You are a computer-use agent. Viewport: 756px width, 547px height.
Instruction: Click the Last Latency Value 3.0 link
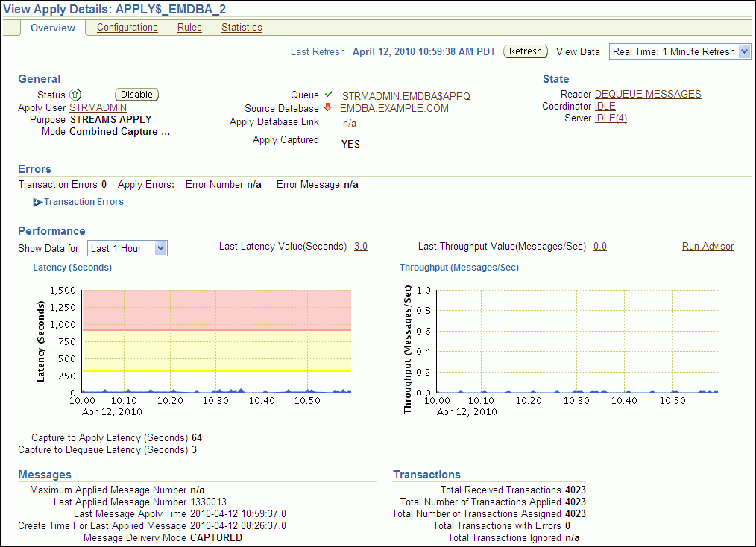coord(360,247)
